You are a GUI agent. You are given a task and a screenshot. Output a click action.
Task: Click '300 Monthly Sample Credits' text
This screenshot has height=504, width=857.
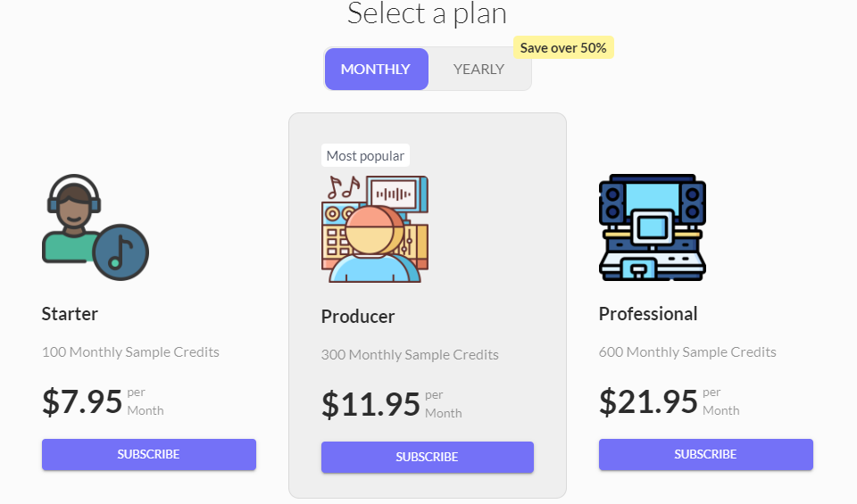pyautogui.click(x=410, y=355)
